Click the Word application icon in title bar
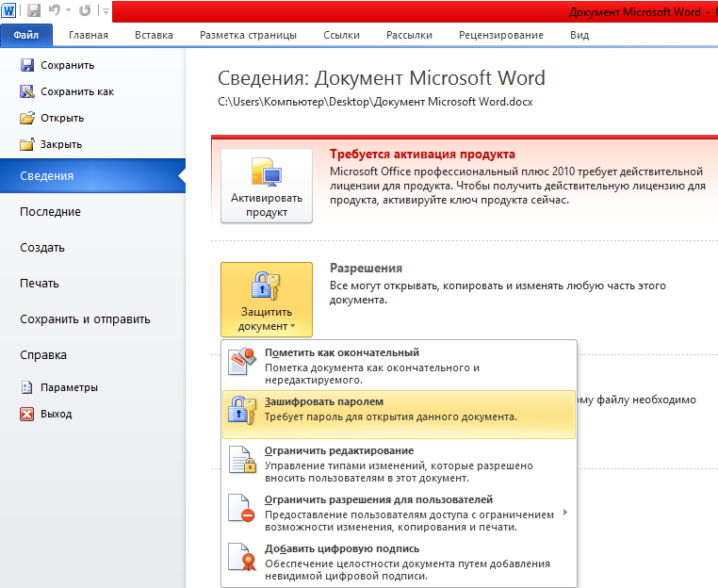The width and height of the screenshot is (718, 588). point(10,12)
